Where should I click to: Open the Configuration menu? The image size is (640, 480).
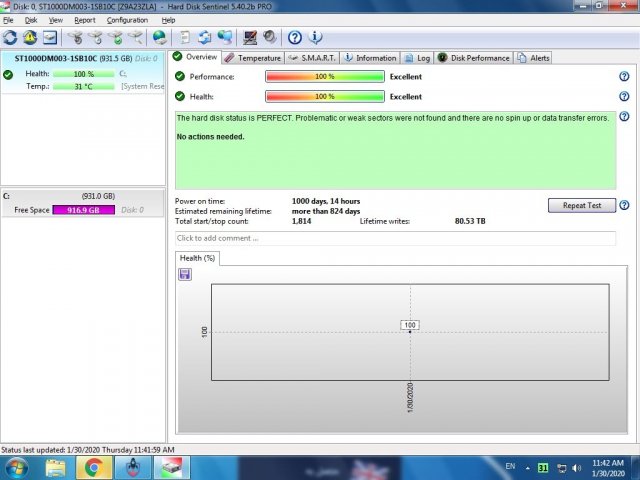pos(127,20)
